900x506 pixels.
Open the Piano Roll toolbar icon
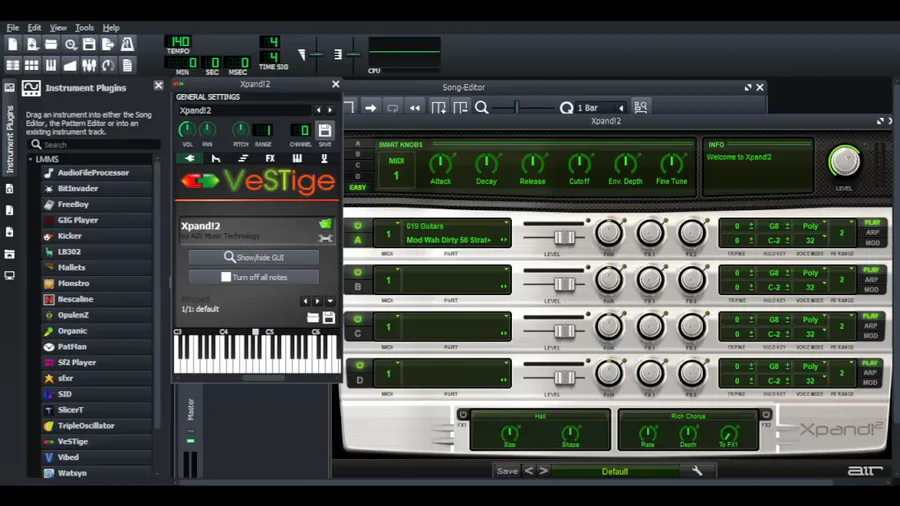pyautogui.click(x=51, y=65)
